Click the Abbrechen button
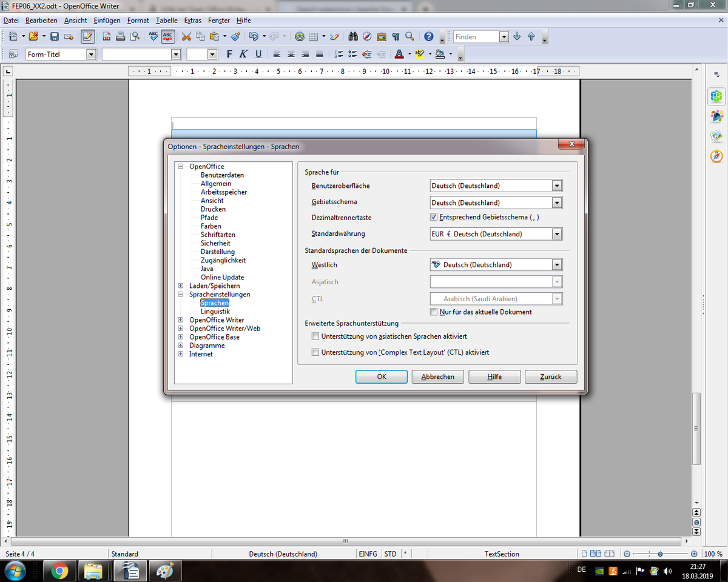Screen dimensions: 728x582 click(x=438, y=376)
